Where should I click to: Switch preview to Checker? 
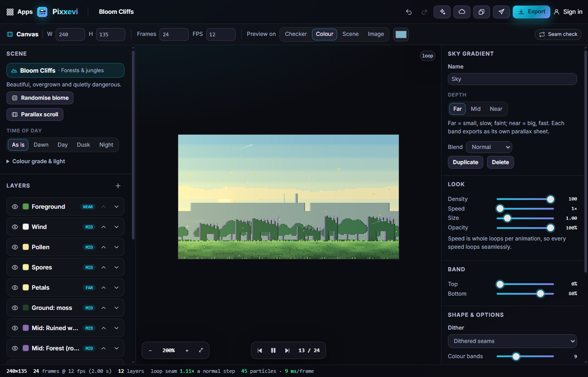coord(296,34)
